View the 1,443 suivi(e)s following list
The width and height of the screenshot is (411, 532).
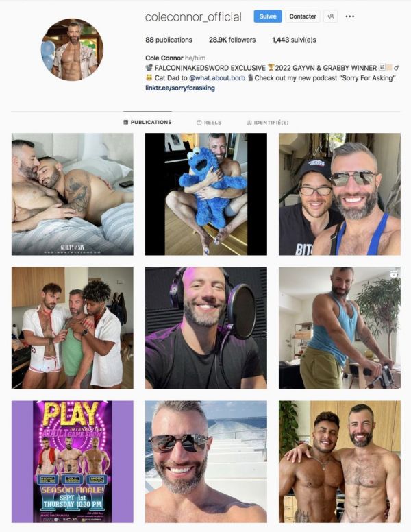(294, 40)
